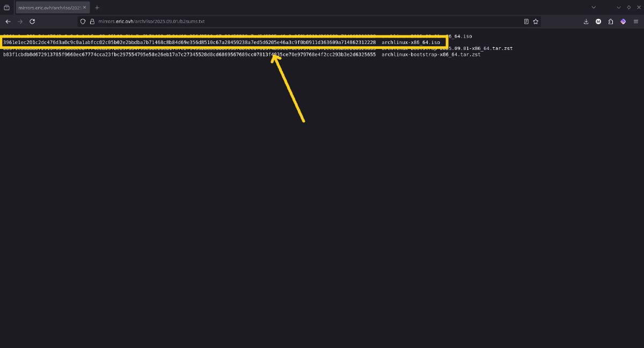Screen dimensions: 644x348
Task: Click the forward navigation arrow
Action: pos(20,21)
